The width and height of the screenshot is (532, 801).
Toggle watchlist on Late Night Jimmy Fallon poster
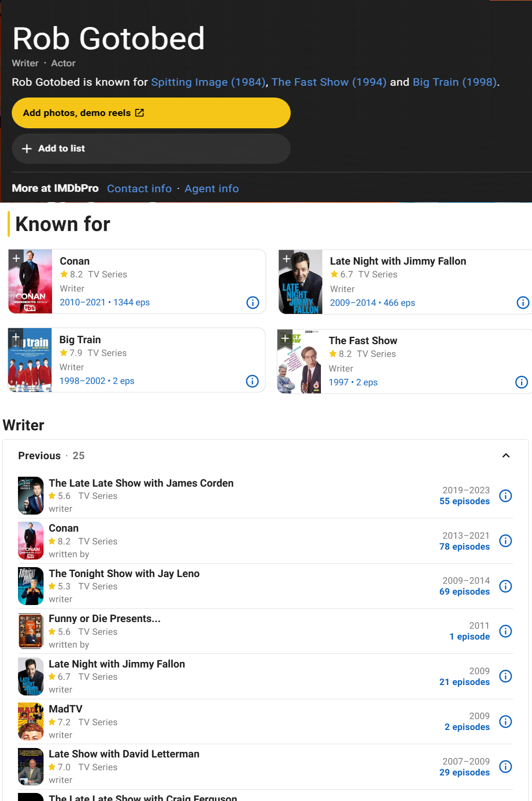coord(286,258)
